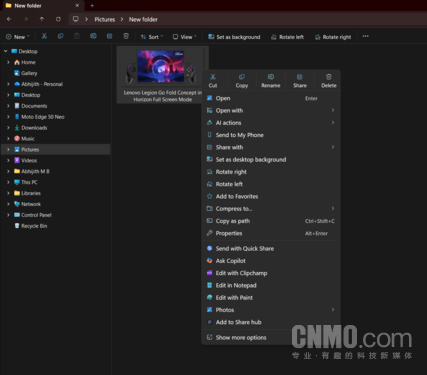This screenshot has width=427, height=375.
Task: Select the Lenovo Legion Go image thumbnail
Action: click(161, 66)
